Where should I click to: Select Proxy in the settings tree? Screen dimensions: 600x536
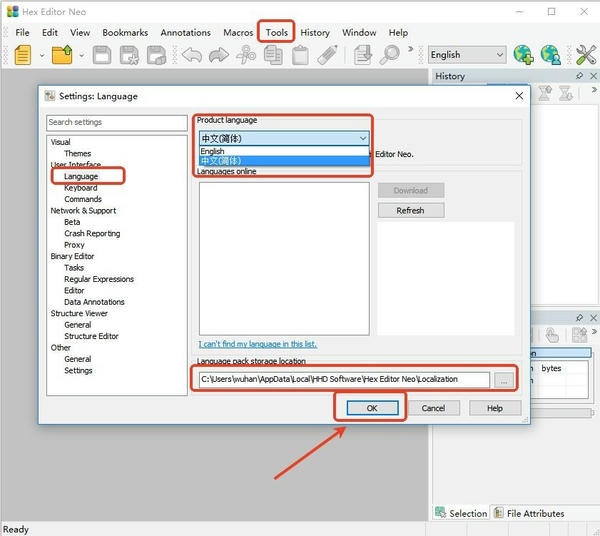click(74, 245)
